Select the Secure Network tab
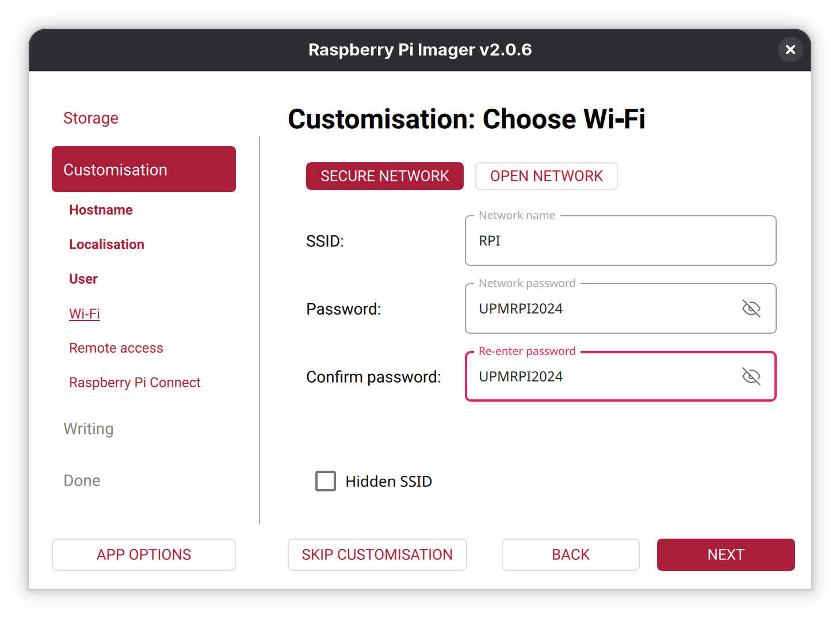Screen dimensions: 840x618 pyautogui.click(x=384, y=176)
